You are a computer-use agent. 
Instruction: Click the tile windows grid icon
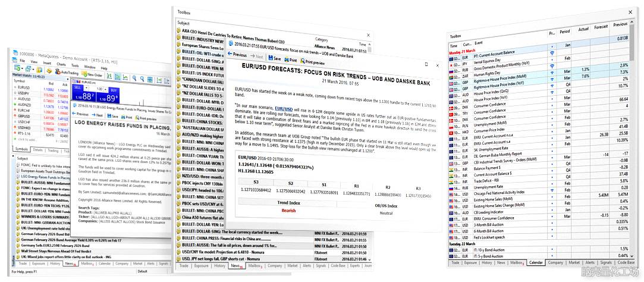pyautogui.click(x=150, y=80)
